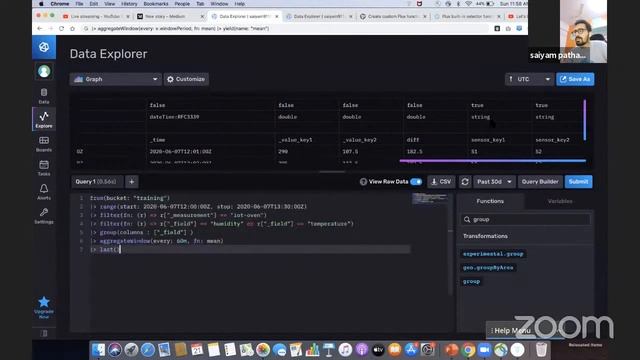Open Finder from the Dock
The height and width of the screenshot is (360, 640).
click(98, 350)
